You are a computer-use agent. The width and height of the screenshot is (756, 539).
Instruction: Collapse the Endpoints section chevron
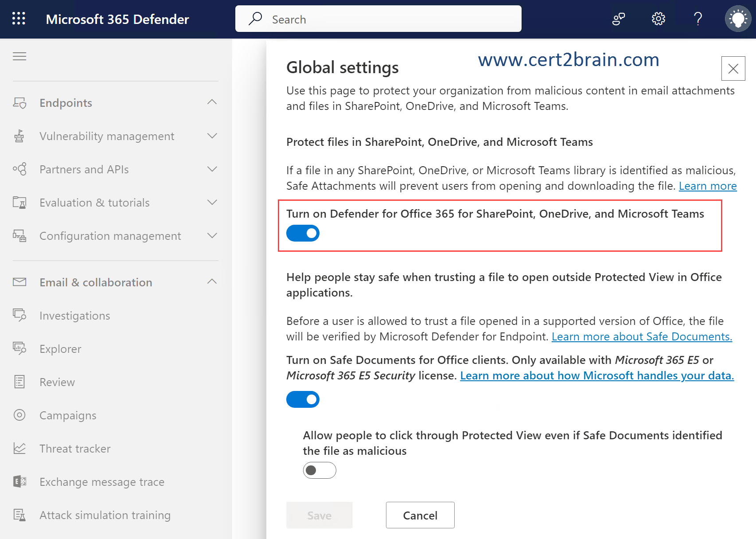pyautogui.click(x=212, y=102)
